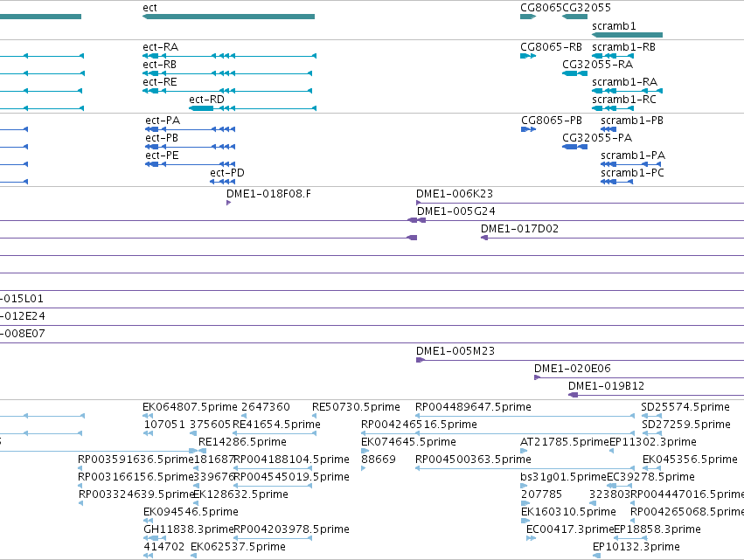Click the ect-RD transcript label

tap(206, 100)
